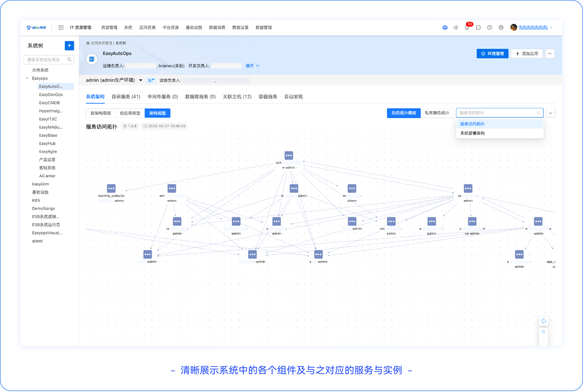Select DemoSongs in the system tree
This screenshot has height=392, width=583.
(x=44, y=209)
